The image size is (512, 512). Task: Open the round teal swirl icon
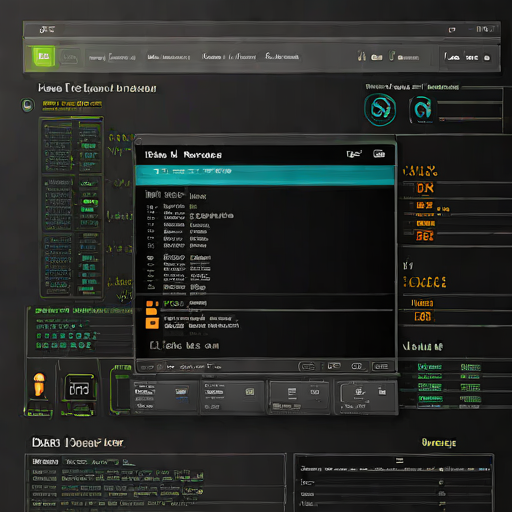[x=380, y=109]
